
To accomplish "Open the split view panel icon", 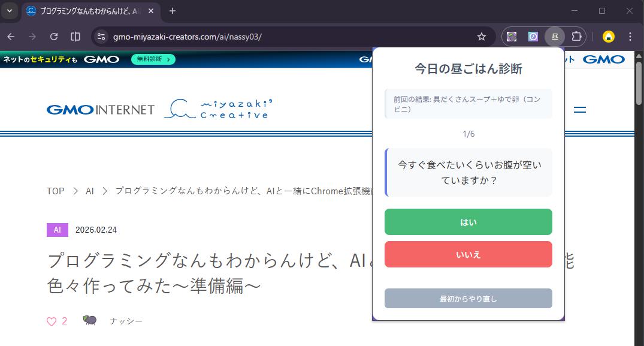I will pyautogui.click(x=75, y=37).
